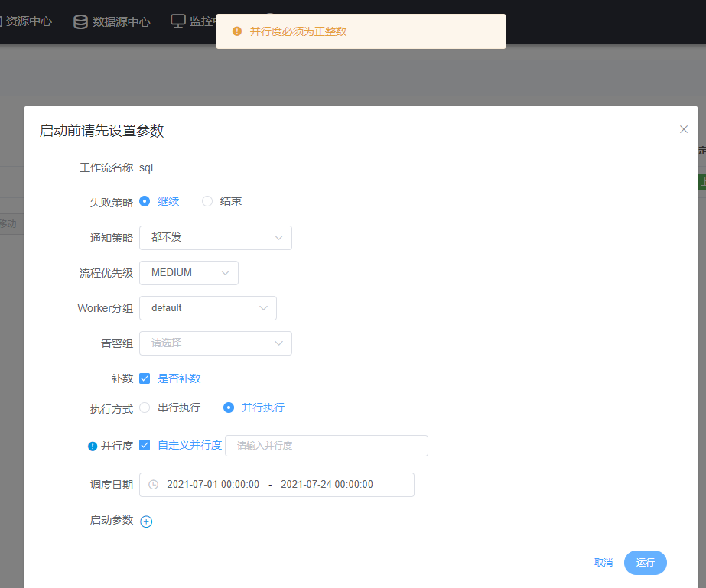Open 资源中心 in top navigation
The width and height of the screenshot is (706, 588).
tap(28, 21)
